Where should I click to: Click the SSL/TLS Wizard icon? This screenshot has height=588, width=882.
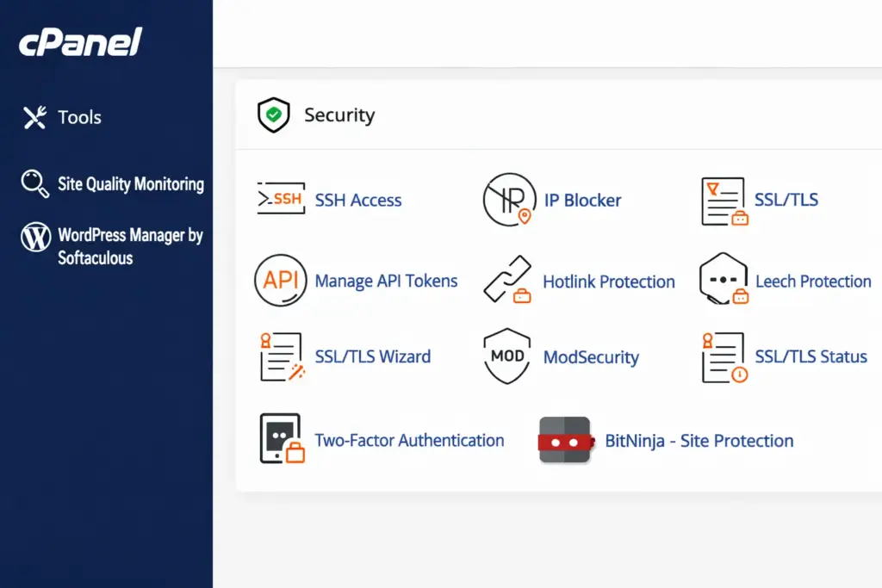(282, 356)
